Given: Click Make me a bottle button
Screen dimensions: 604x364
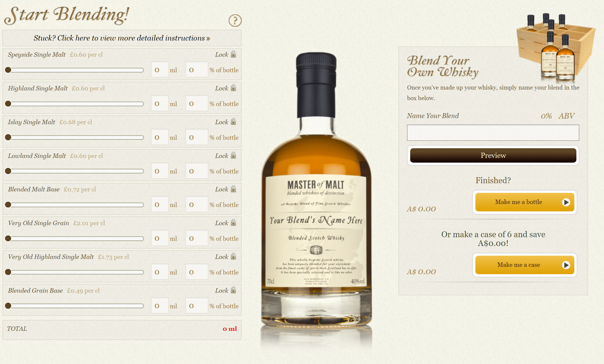Looking at the screenshot, I should [x=524, y=202].
